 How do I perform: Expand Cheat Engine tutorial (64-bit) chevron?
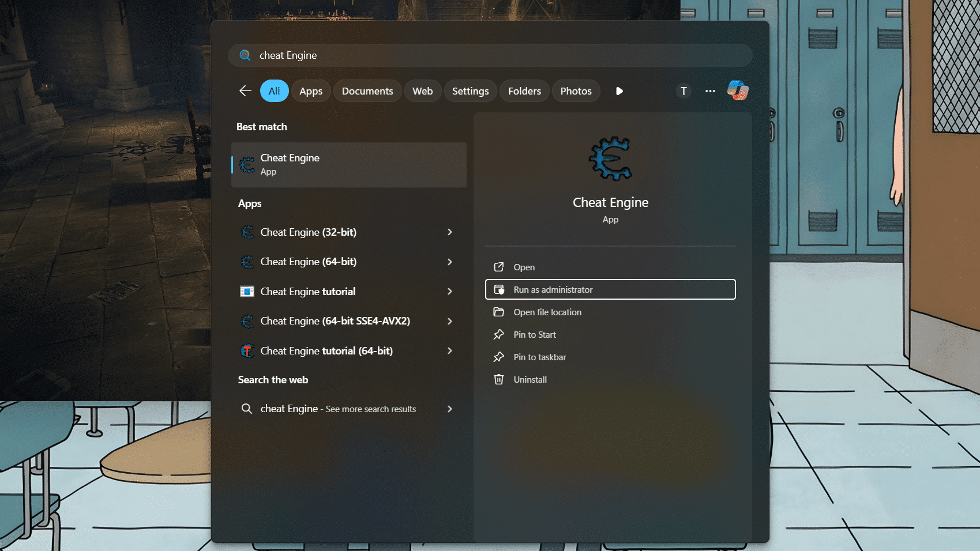click(x=450, y=351)
